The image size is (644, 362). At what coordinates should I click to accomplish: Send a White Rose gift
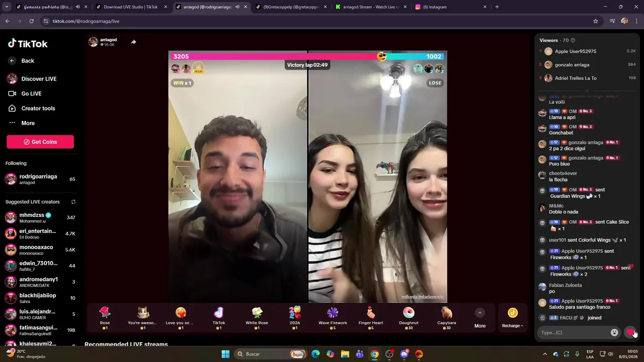257,318
